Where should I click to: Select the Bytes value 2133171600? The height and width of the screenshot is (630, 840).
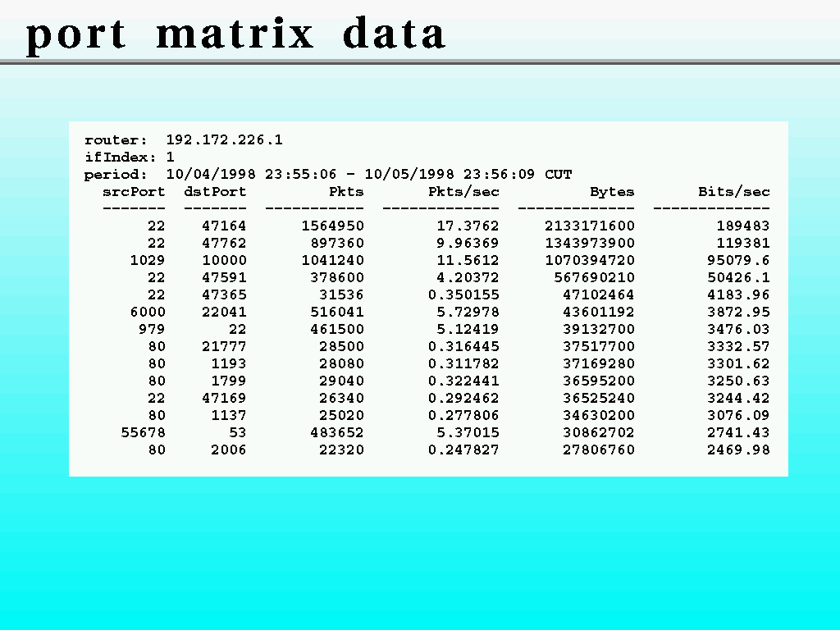tap(589, 226)
